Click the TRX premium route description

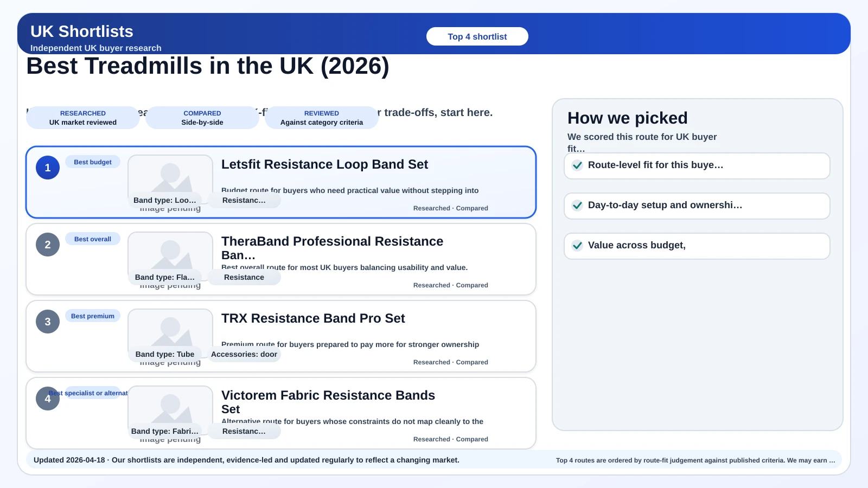(x=350, y=344)
